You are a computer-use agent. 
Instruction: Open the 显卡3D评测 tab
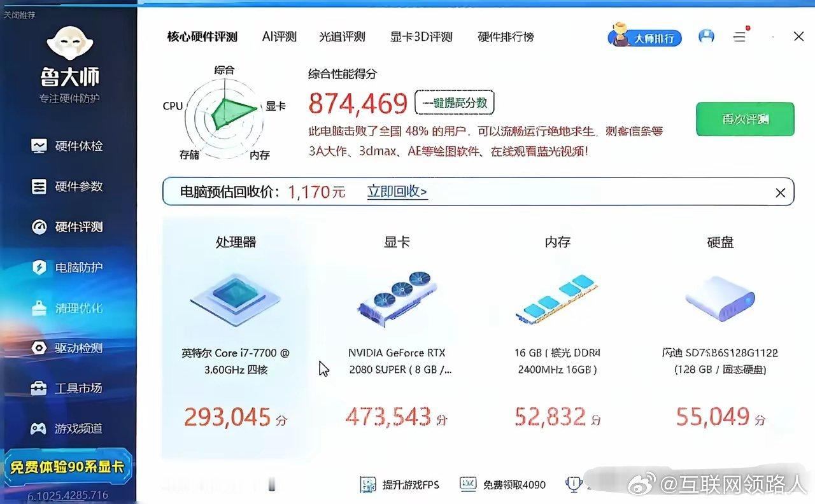coord(422,37)
